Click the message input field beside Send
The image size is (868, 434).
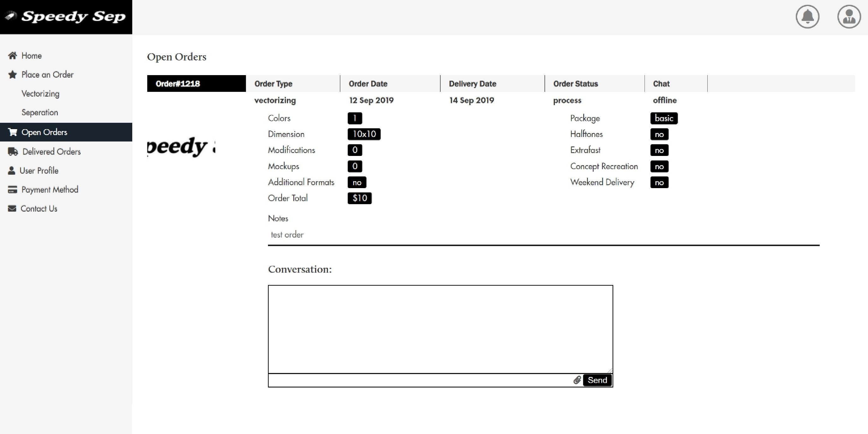click(420, 380)
